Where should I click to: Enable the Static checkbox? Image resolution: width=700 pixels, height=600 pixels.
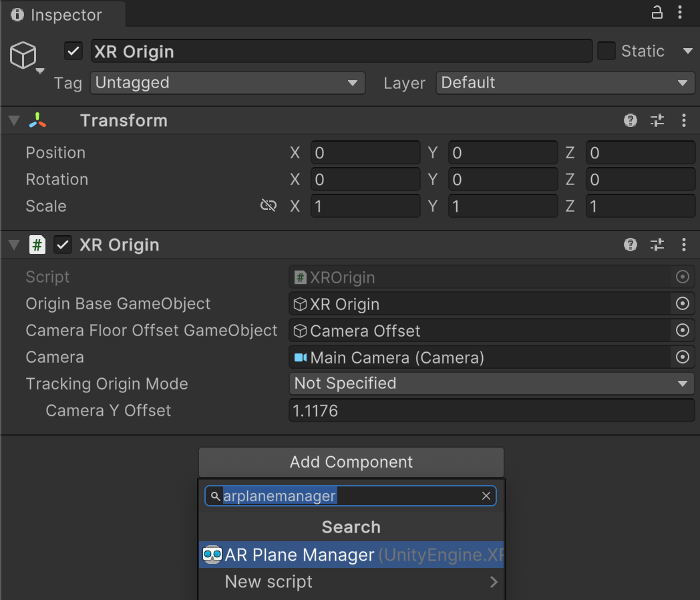[x=607, y=51]
